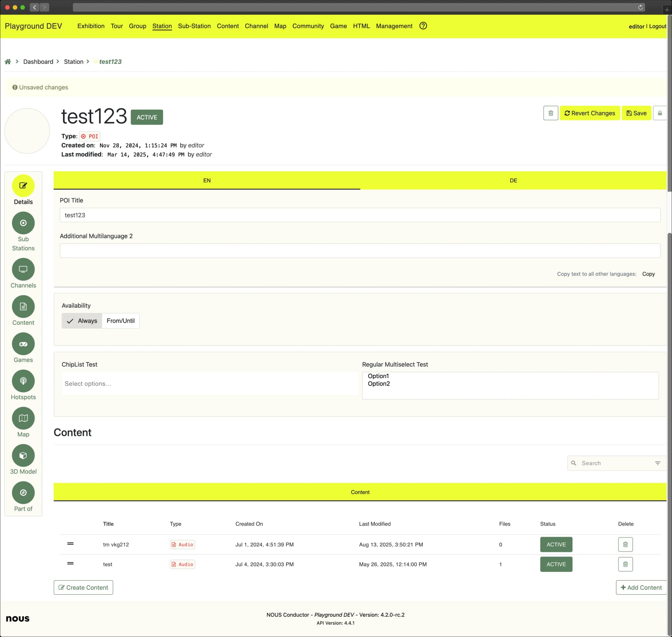Screen dimensions: 672x637
Task: Open the Management menu
Action: pyautogui.click(x=394, y=26)
